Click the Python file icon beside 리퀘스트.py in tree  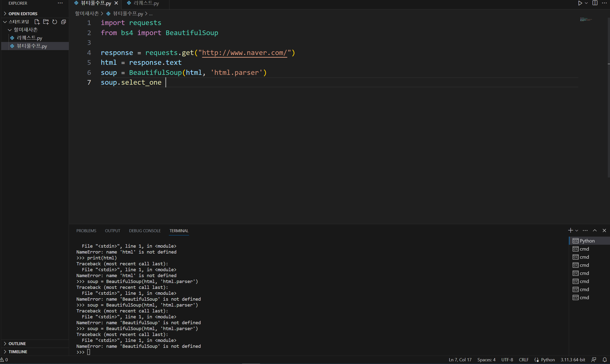click(x=12, y=38)
